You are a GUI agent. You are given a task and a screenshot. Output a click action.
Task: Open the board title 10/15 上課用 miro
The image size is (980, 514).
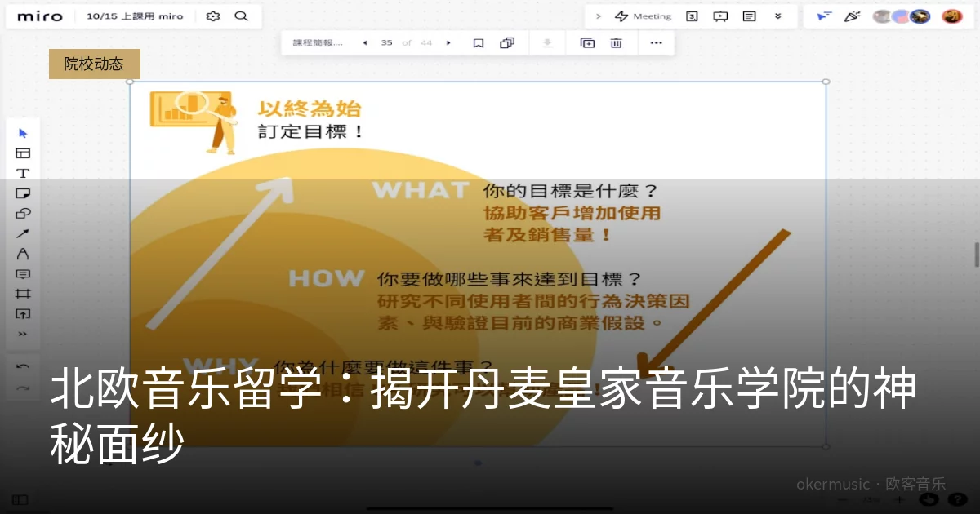135,16
